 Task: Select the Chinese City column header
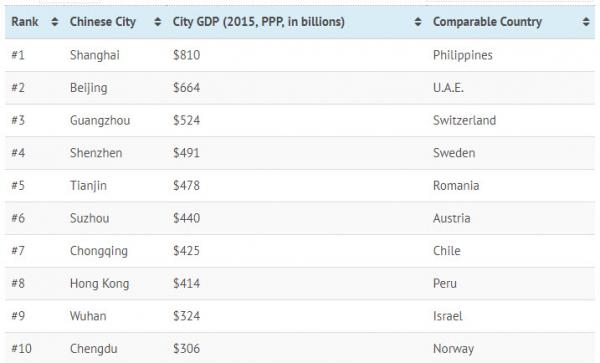pos(103,22)
